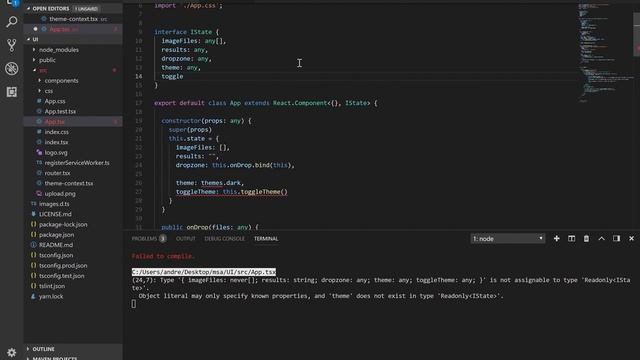Open the Manage gear settings icon
The image size is (640, 360).
coord(11,353)
